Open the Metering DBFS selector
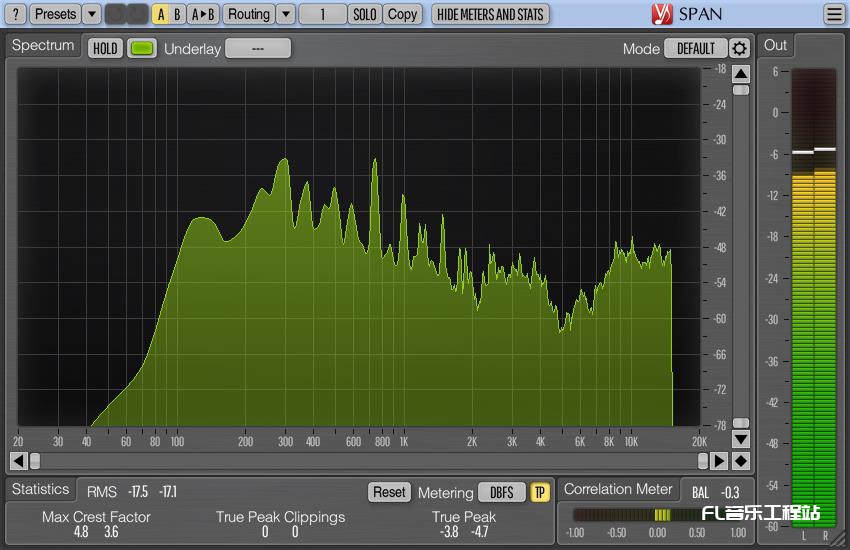Image resolution: width=850 pixels, height=550 pixels. (501, 492)
